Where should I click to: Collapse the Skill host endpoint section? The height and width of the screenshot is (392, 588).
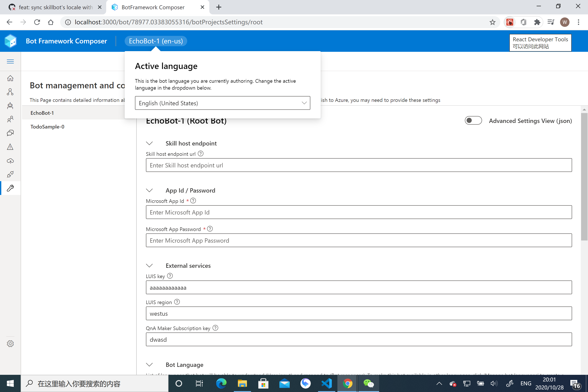[150, 143]
